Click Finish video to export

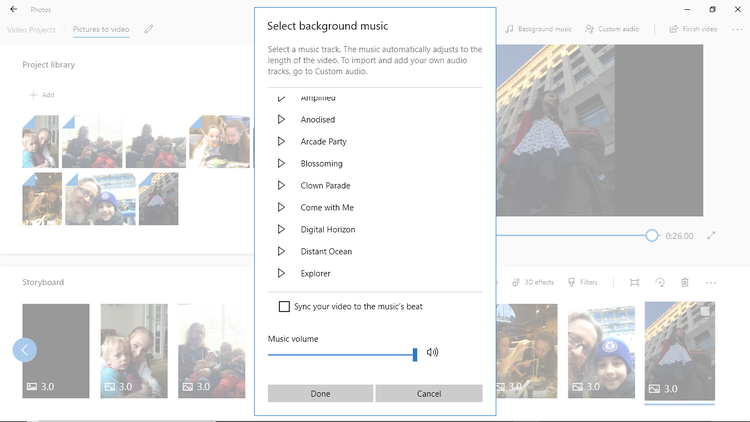click(693, 29)
